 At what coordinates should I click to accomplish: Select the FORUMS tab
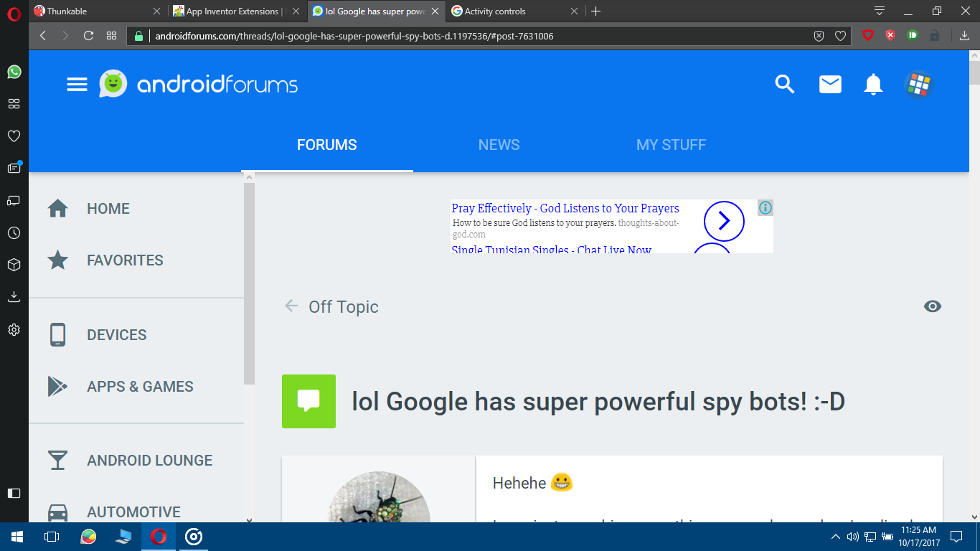click(x=327, y=145)
